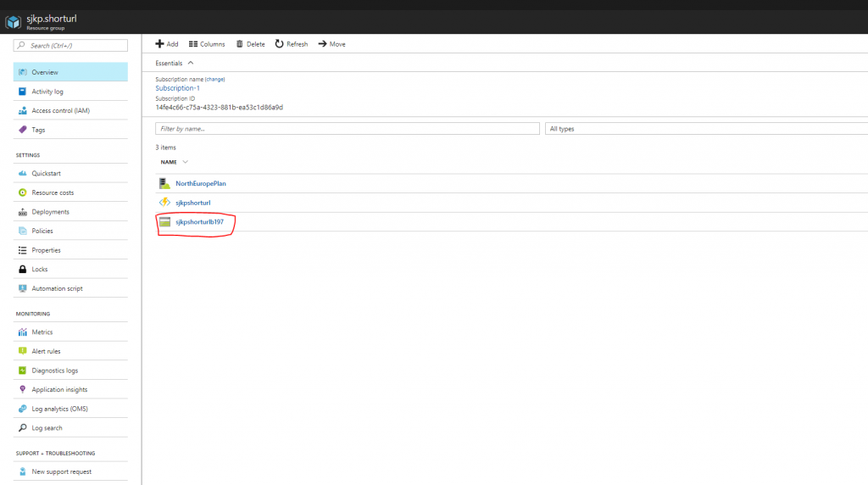This screenshot has height=485, width=868.
Task: Click the Metrics chart icon
Action: pos(23,332)
